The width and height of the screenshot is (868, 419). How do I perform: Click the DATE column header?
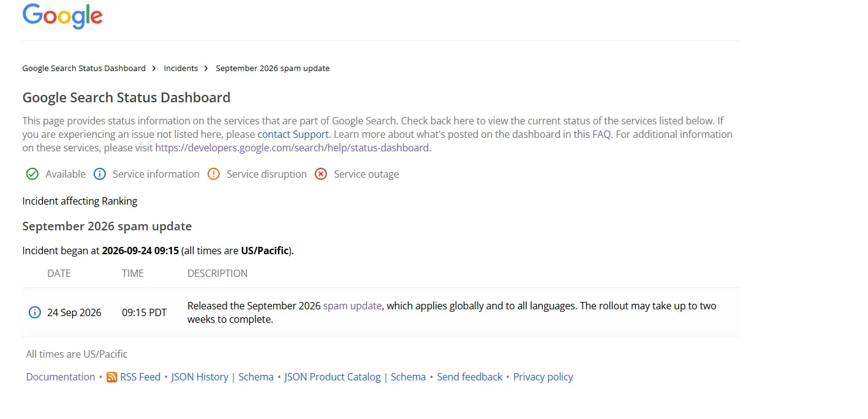59,273
